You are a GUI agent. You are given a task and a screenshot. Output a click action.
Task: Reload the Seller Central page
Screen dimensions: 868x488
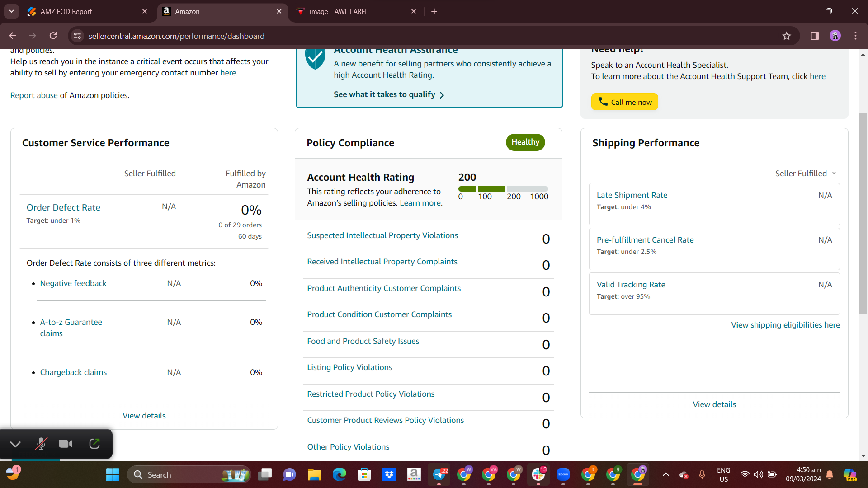[x=53, y=36]
